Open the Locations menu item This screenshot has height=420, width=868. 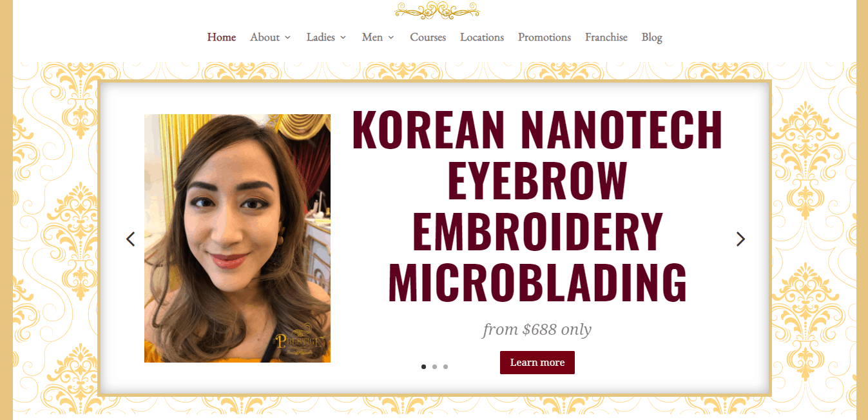[482, 37]
